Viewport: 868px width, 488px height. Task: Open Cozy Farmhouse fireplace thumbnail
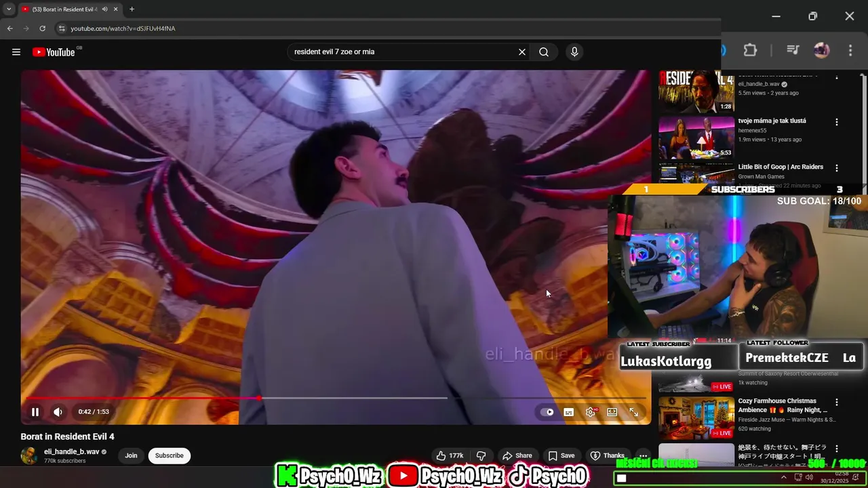(696, 418)
